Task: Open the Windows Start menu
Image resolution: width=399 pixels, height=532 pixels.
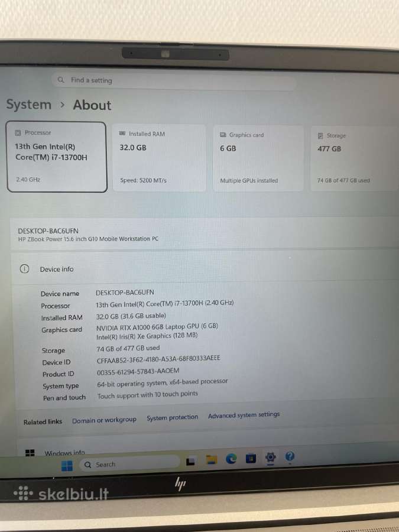Action: [x=67, y=466]
